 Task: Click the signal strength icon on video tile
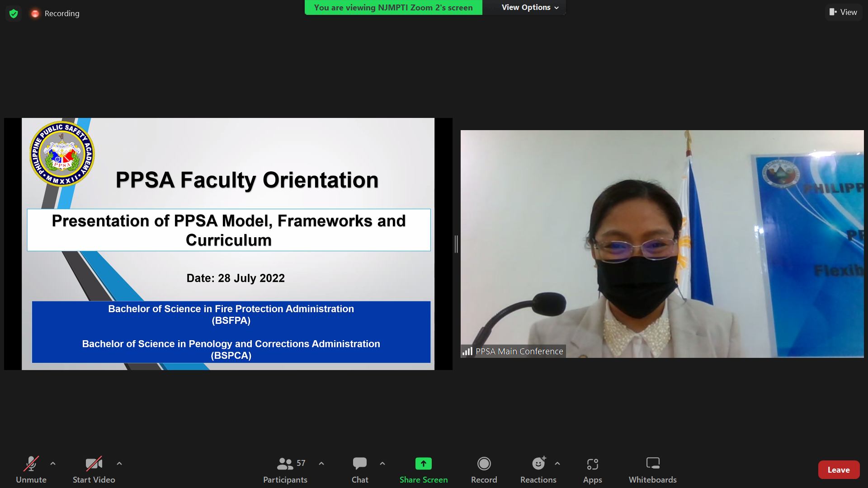coord(467,351)
